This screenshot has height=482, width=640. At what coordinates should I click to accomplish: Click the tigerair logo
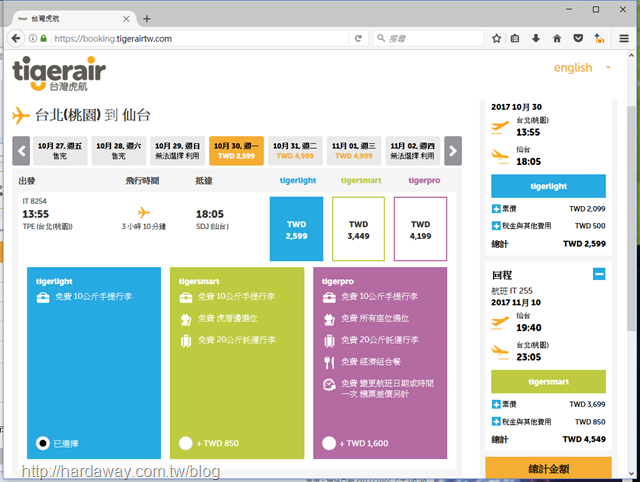coord(59,73)
